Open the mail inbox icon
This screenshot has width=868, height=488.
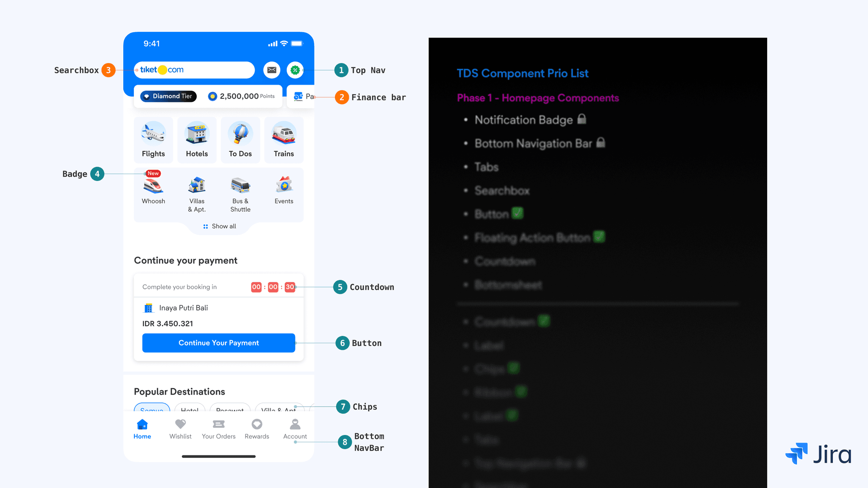pyautogui.click(x=272, y=70)
